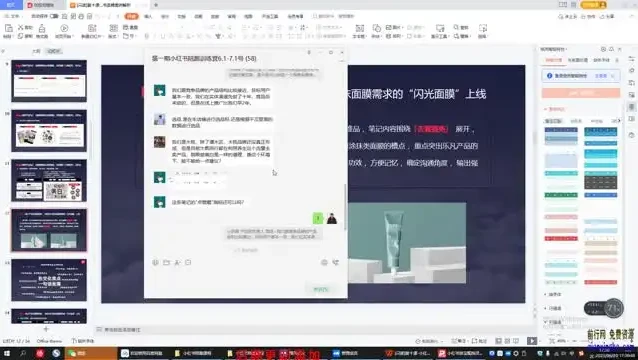Switch to the Outline tab in slide panel
This screenshot has width=638, height=360.
(x=36, y=51)
